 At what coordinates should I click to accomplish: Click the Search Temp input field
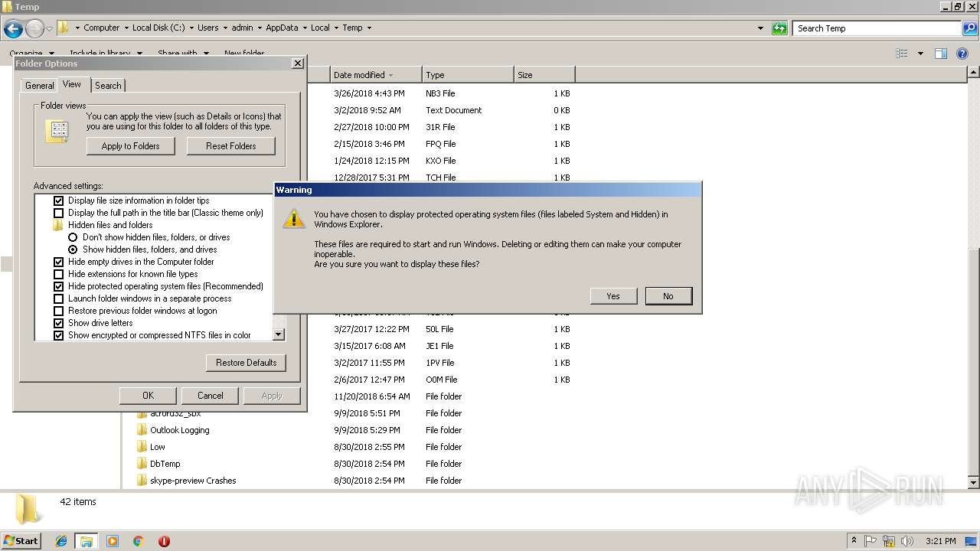tap(877, 28)
